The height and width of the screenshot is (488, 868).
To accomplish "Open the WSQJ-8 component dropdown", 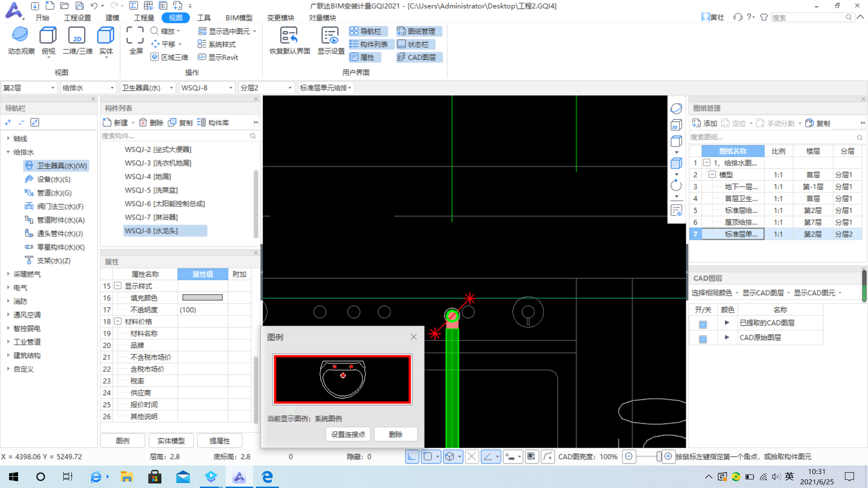I will pos(207,88).
